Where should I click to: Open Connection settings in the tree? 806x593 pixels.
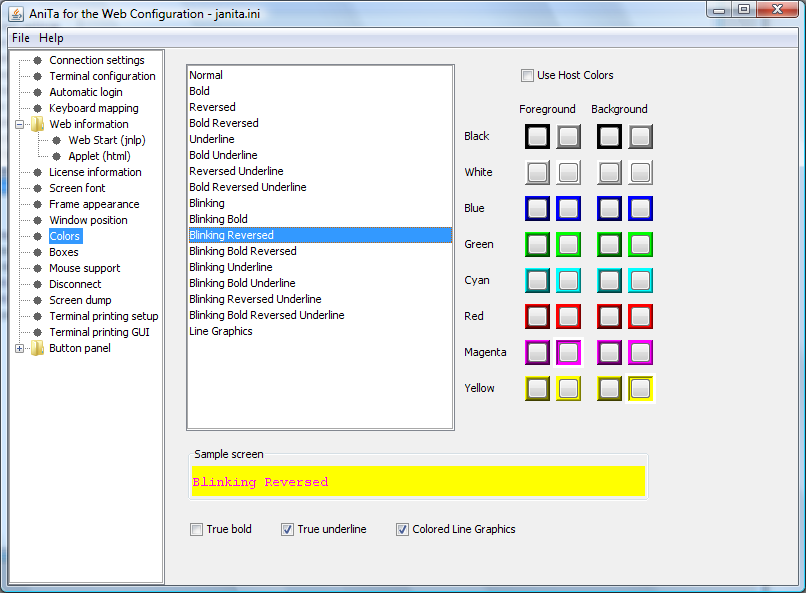[97, 60]
